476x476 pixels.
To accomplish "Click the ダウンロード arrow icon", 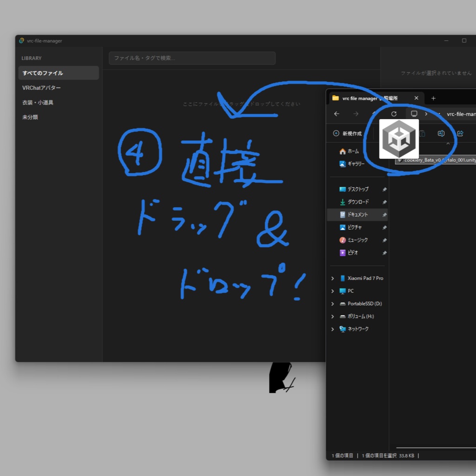I will coord(343,202).
